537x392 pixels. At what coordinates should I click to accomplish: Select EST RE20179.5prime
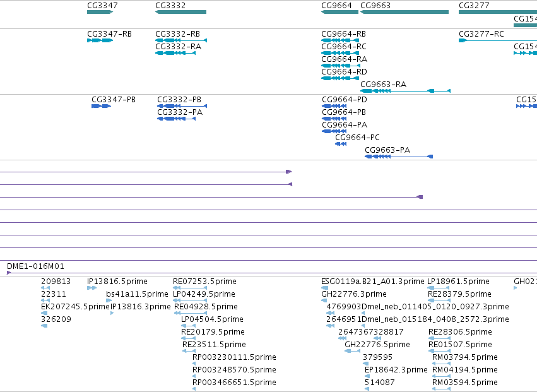[189, 338]
